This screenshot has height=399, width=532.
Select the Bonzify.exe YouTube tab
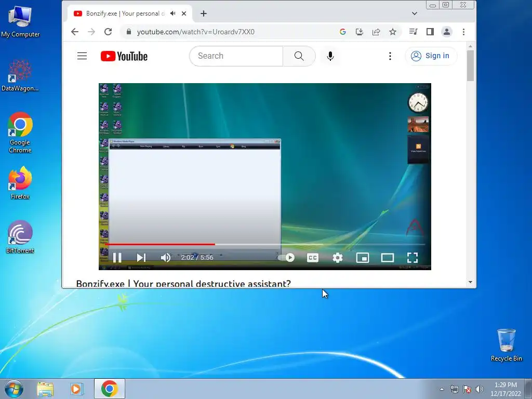(129, 14)
